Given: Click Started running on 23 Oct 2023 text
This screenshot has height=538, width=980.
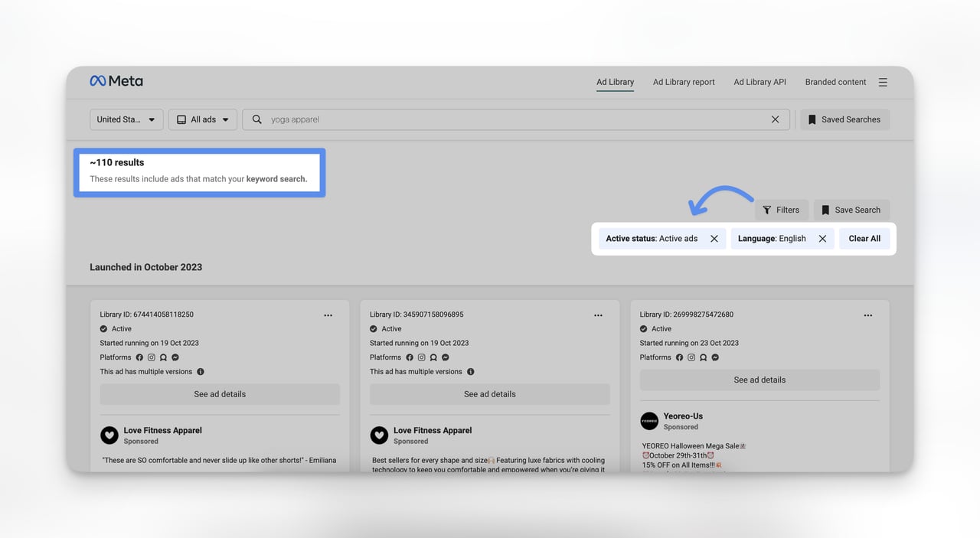Looking at the screenshot, I should (x=689, y=343).
